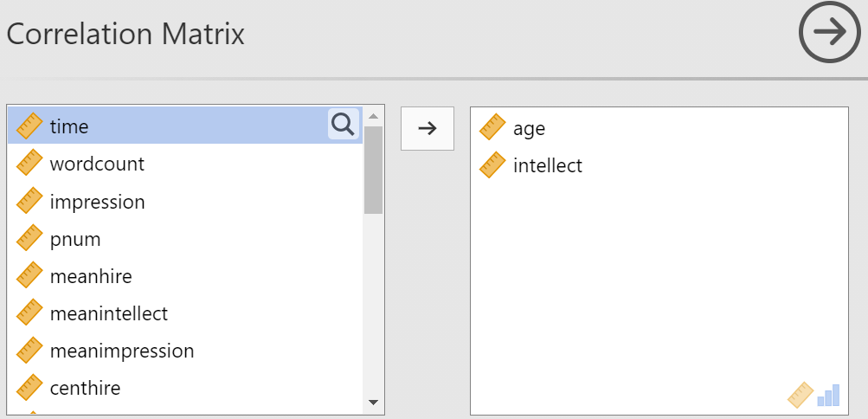Collapse options with the circled arrow button

830,32
